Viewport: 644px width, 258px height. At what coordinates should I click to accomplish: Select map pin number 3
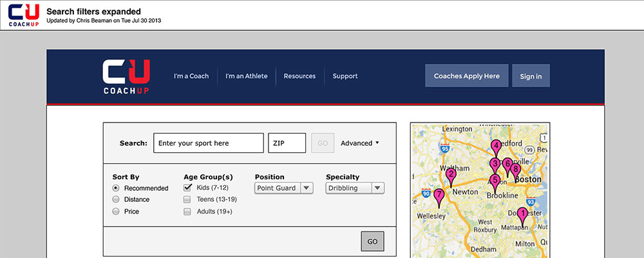point(495,168)
